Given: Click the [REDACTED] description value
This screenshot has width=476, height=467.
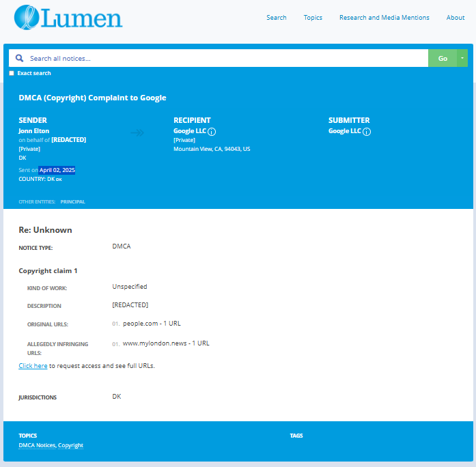Looking at the screenshot, I should pyautogui.click(x=130, y=305).
